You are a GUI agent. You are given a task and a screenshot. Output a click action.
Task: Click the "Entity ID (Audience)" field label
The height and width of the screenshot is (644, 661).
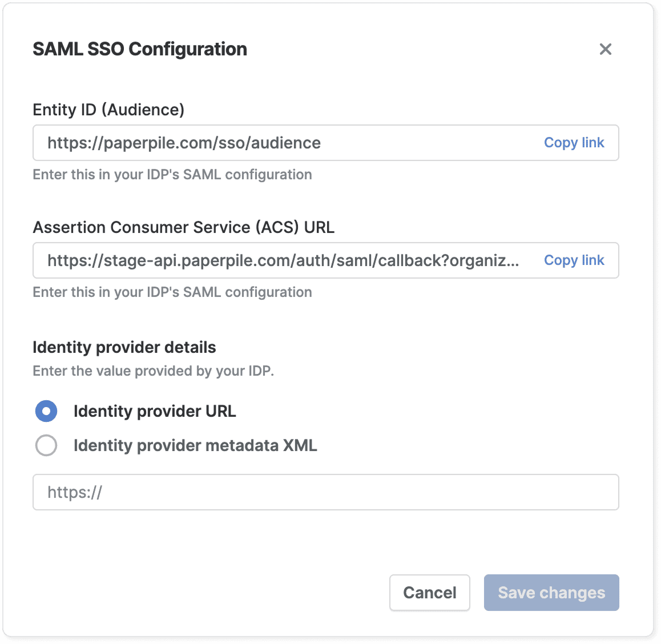108,110
